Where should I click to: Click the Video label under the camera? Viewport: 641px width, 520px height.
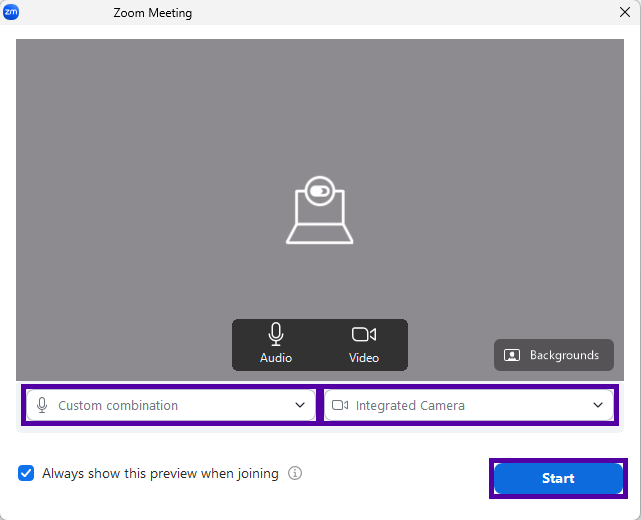pyautogui.click(x=364, y=358)
